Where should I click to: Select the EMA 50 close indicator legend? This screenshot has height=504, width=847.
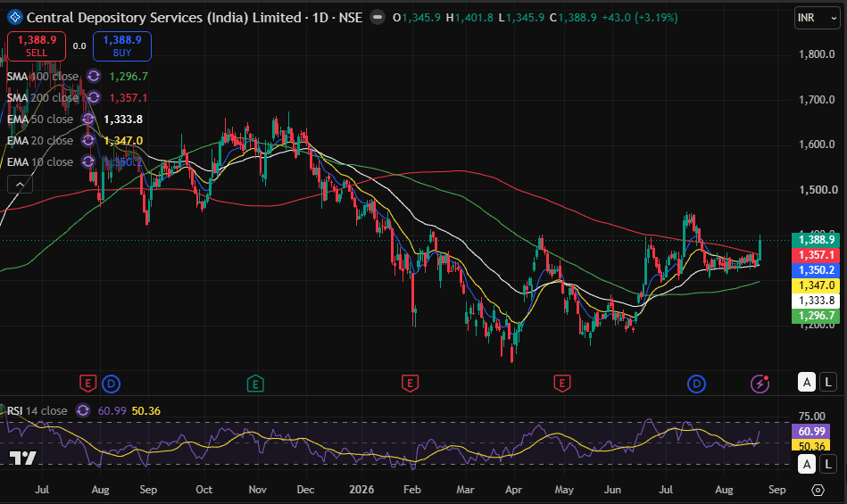point(40,120)
